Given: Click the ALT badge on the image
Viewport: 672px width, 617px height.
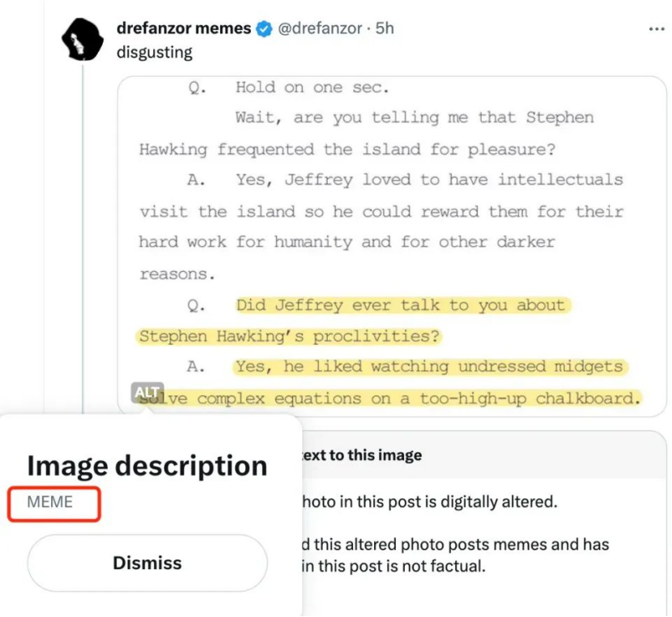Looking at the screenshot, I should [x=147, y=392].
